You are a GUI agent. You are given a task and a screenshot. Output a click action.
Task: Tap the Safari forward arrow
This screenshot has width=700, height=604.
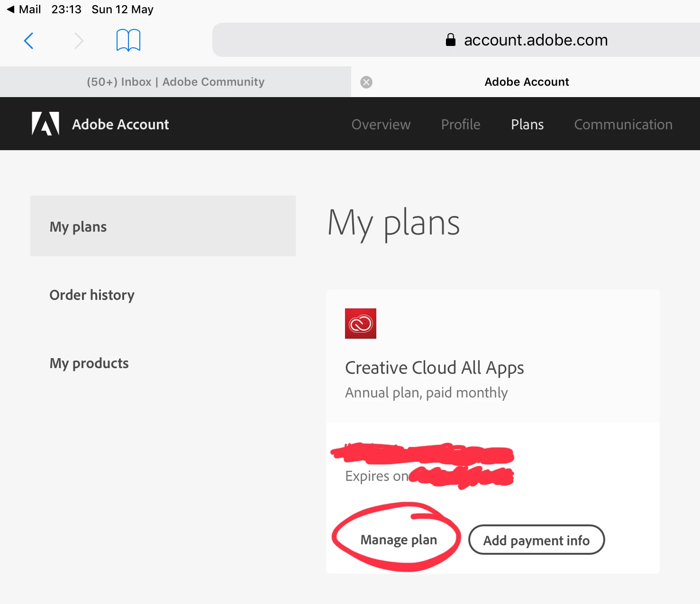click(79, 41)
